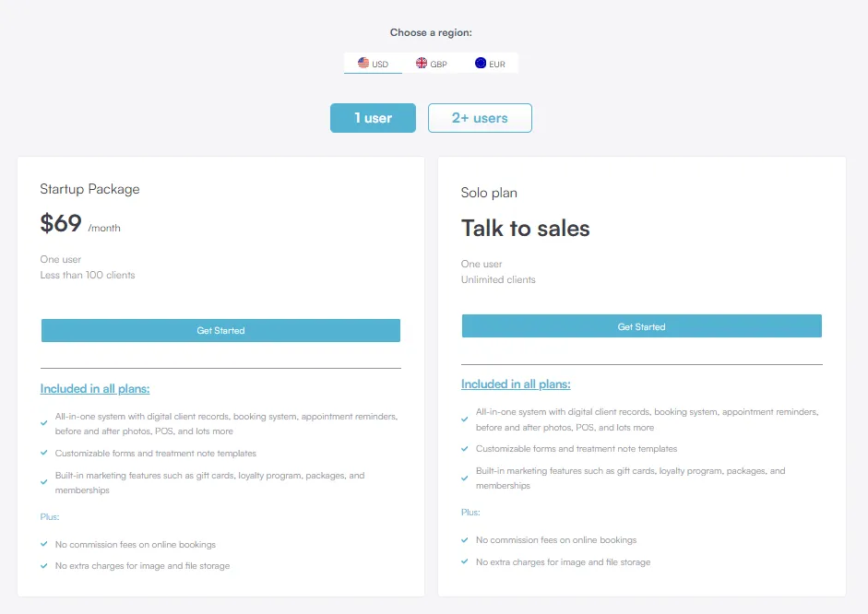Click the 'Plus:' label in Startup Package
Screen dimensions: 868x614
click(x=49, y=516)
